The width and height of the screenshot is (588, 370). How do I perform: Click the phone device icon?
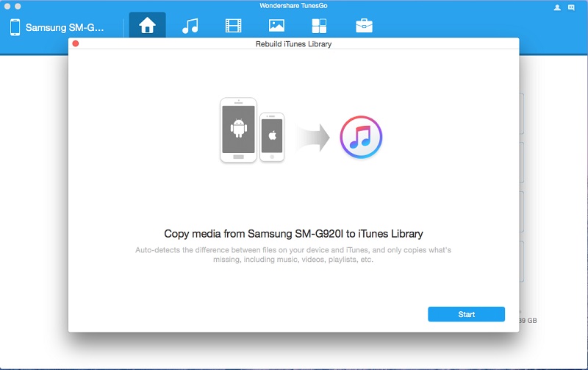coord(15,28)
